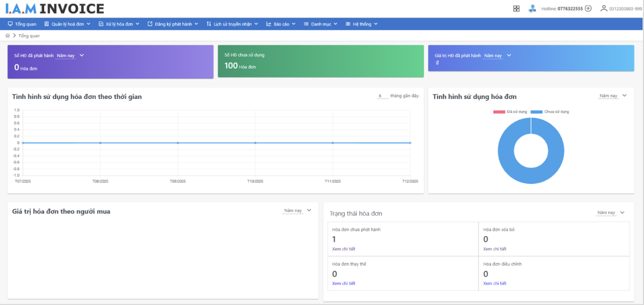Open 'Năm nay' dropdown in Giá trị hóa đơn theo người mua

297,211
